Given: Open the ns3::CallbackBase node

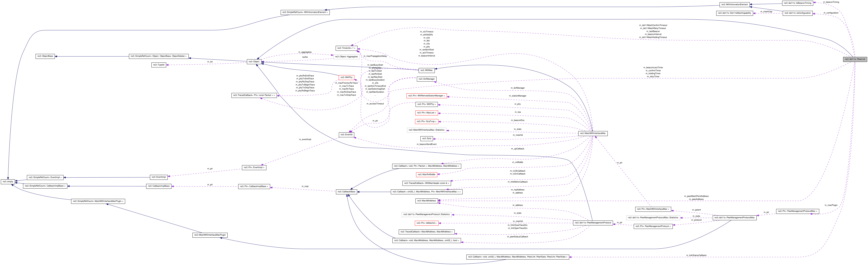Looking at the screenshot, I should coord(346,192).
